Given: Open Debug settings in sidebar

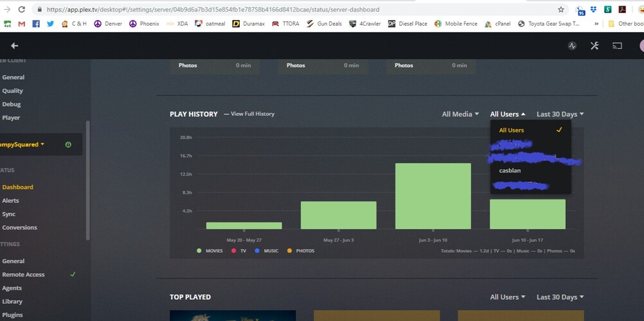Looking at the screenshot, I should [12, 104].
